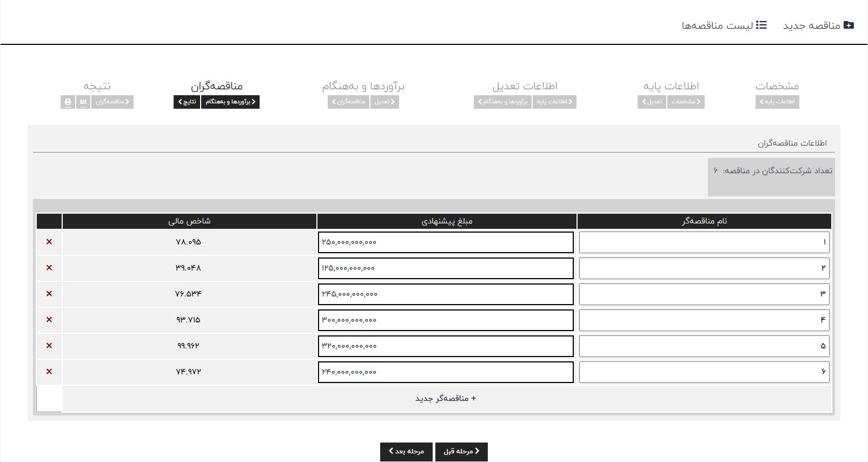Go back with مرحله قبل button
The width and height of the screenshot is (868, 462).
[x=461, y=451]
